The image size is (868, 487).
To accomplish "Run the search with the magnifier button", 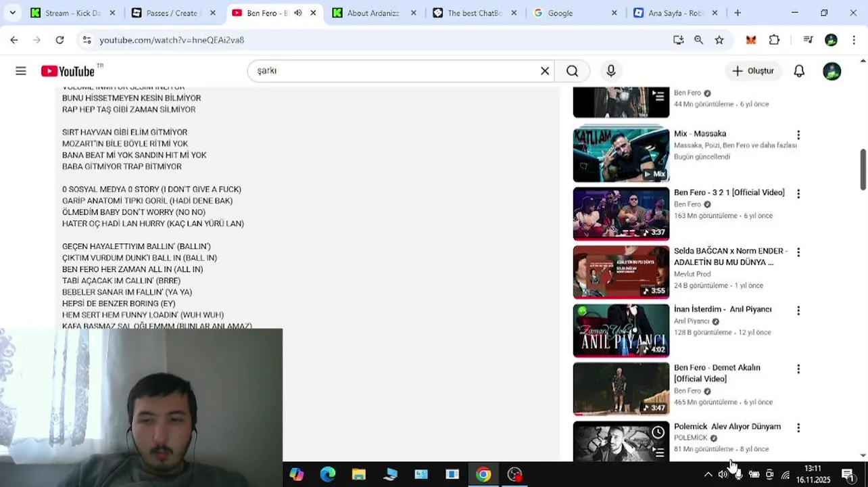I will (572, 71).
